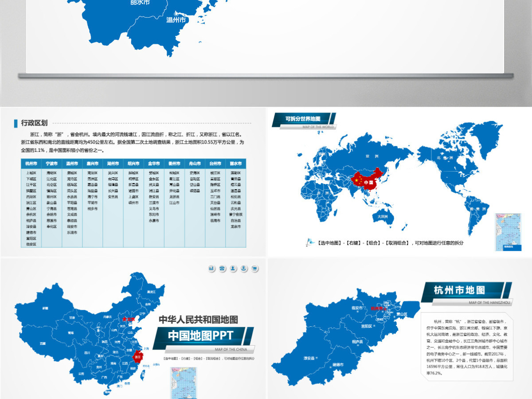Click the 海南 island on China map
The width and height of the screenshot is (532, 399).
click(108, 392)
